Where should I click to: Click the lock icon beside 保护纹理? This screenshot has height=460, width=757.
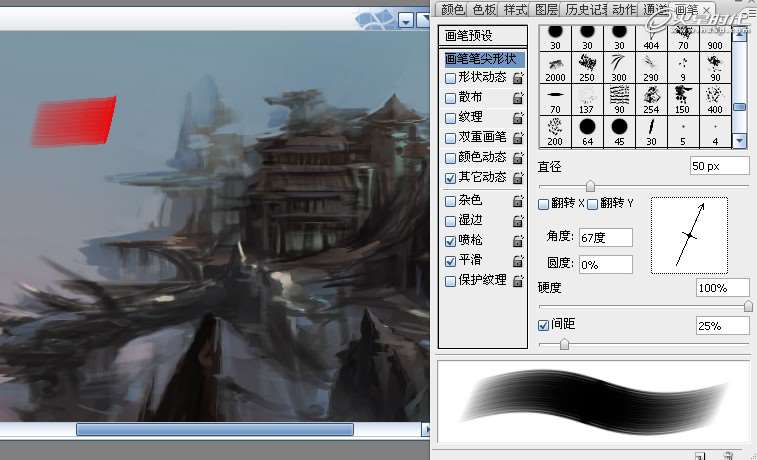[x=518, y=280]
